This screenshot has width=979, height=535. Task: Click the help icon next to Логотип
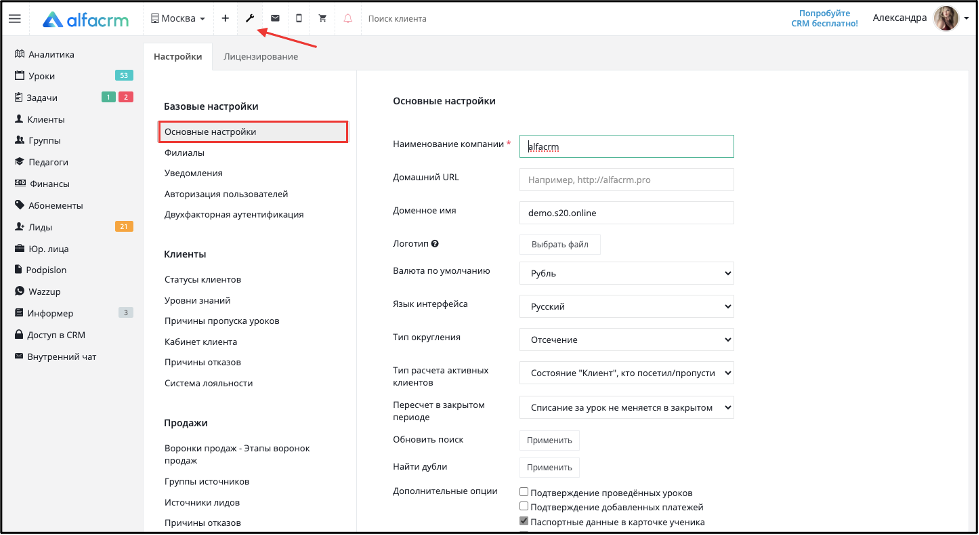[435, 244]
